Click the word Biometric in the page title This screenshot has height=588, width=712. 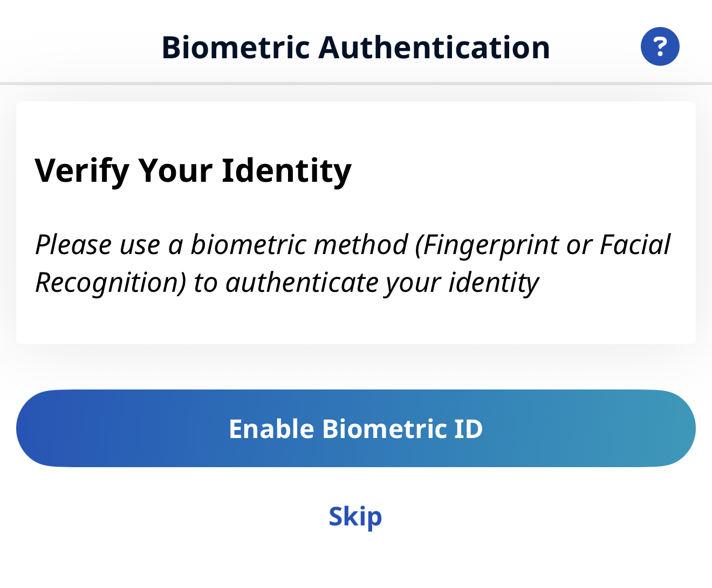[x=236, y=47]
